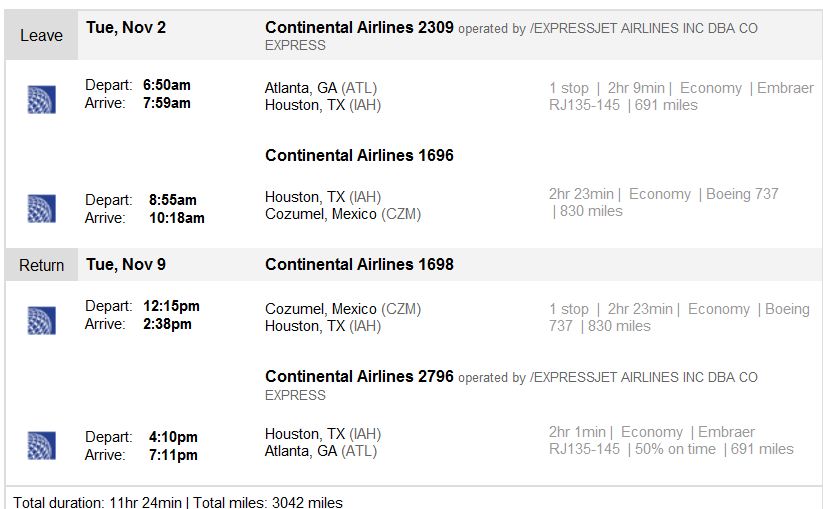Viewport: 823px width, 509px height.
Task: Select the Return section label
Action: pos(41,265)
